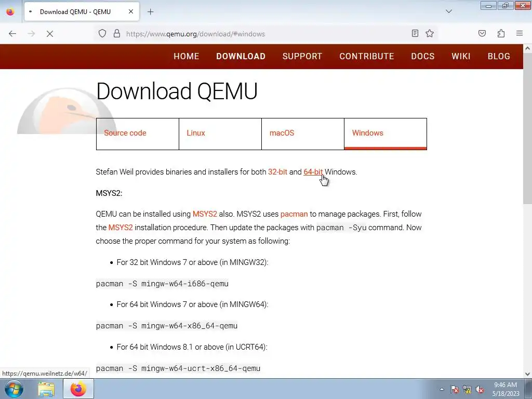
Task: Go back using the browser back arrow
Action: click(x=12, y=34)
